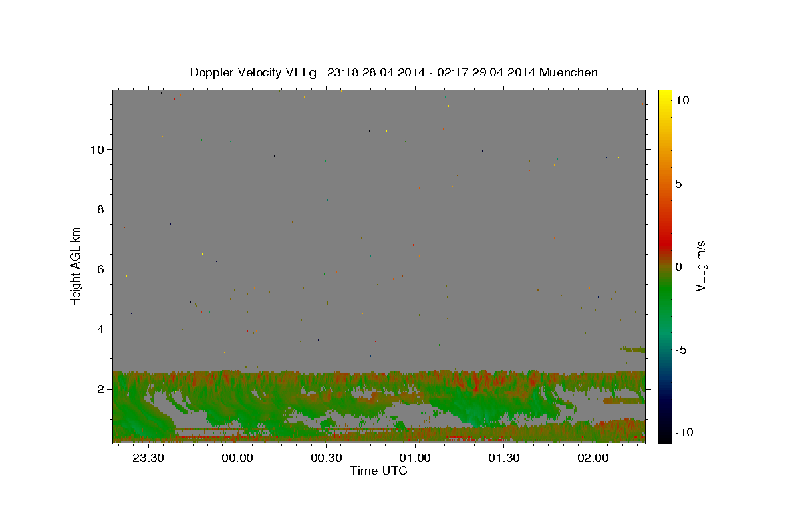Click the 01:30 time axis label
The height and width of the screenshot is (532, 798).
[x=504, y=458]
